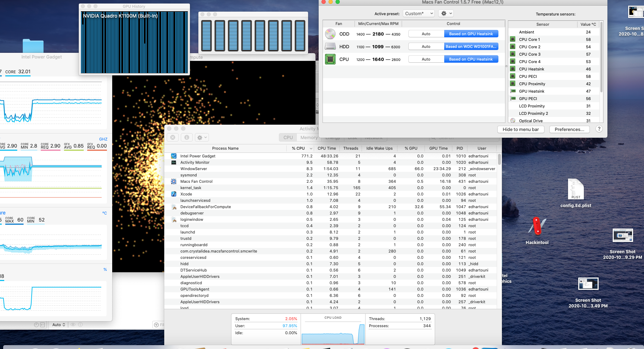Click the info icon in Intel Power Gadget
644x349 pixels.
click(x=80, y=325)
